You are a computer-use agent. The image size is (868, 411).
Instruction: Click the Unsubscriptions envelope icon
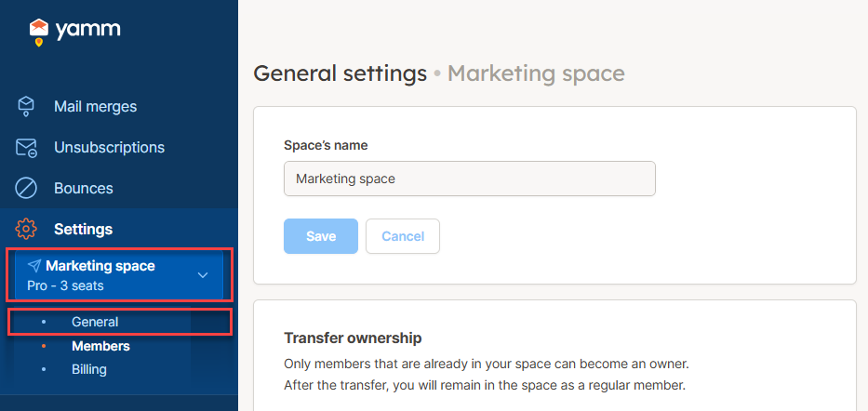[x=26, y=147]
